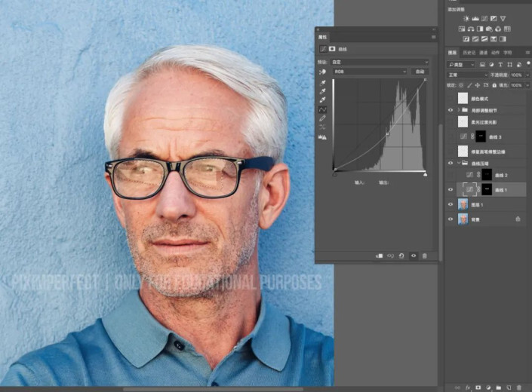The height and width of the screenshot is (392, 532).
Task: Add layer style with the fx icon
Action: (467, 387)
